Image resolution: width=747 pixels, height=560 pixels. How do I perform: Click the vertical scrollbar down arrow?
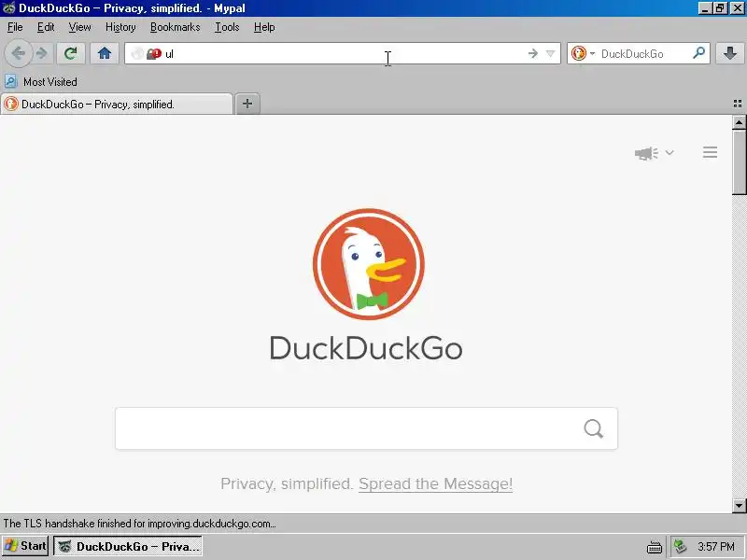739,505
